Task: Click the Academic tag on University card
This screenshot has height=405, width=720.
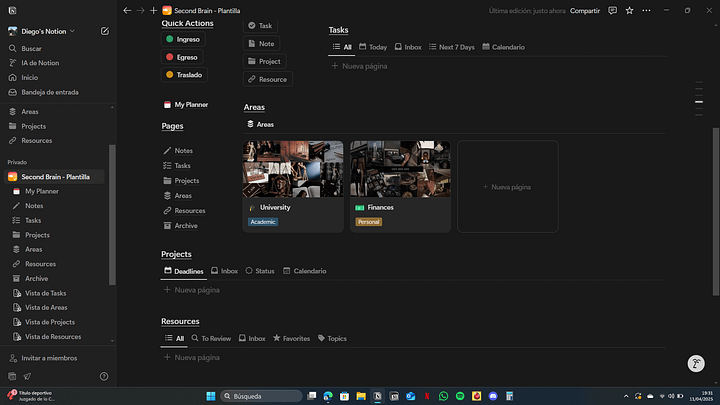Action: 263,222
